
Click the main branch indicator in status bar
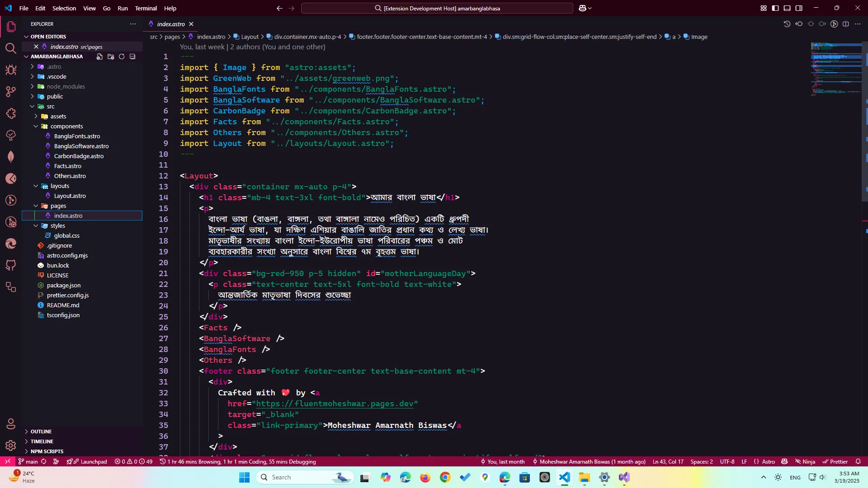tap(28, 461)
